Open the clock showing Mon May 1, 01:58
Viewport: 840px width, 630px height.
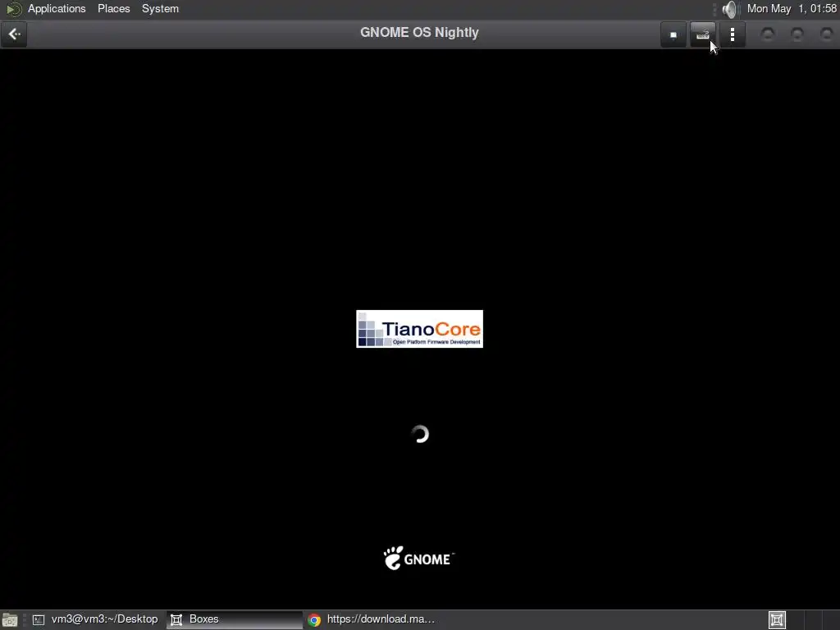(x=792, y=8)
